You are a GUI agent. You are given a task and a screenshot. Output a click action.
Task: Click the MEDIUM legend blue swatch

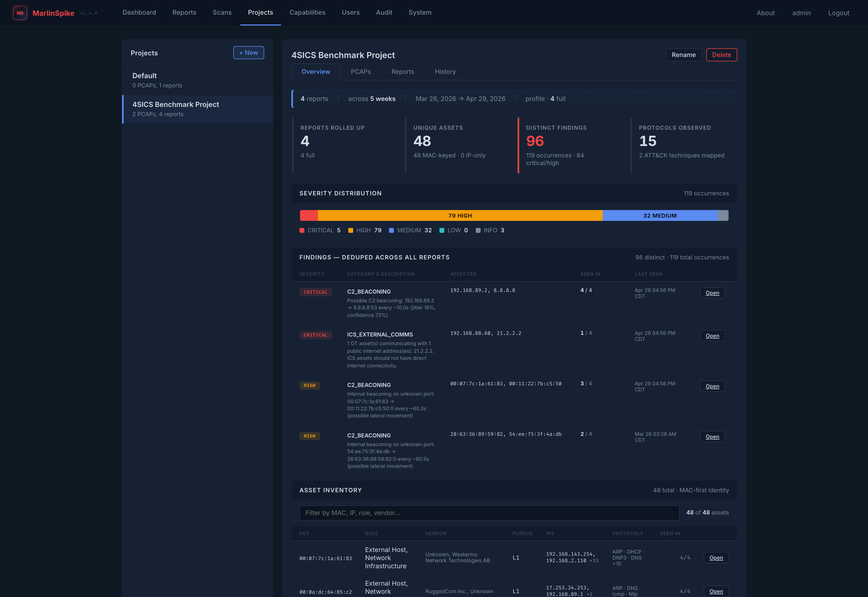[391, 230]
